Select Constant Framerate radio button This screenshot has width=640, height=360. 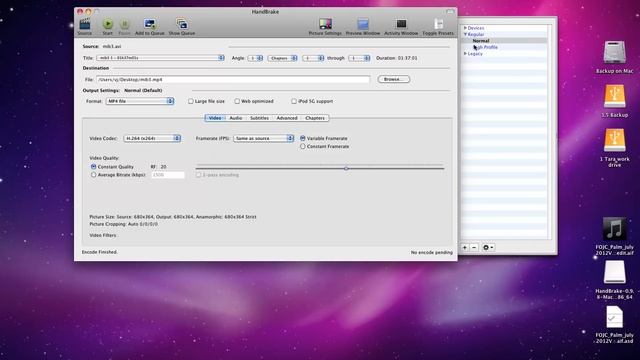(302, 146)
